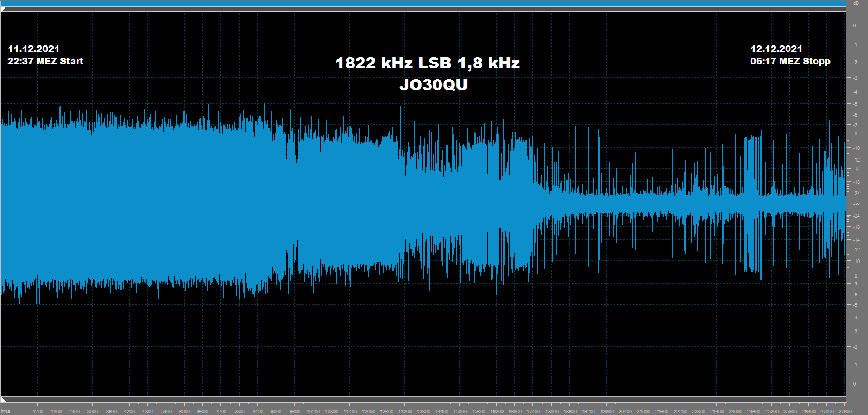Click the 27600 mark on the time ruler
868x415 pixels.
pyautogui.click(x=845, y=411)
